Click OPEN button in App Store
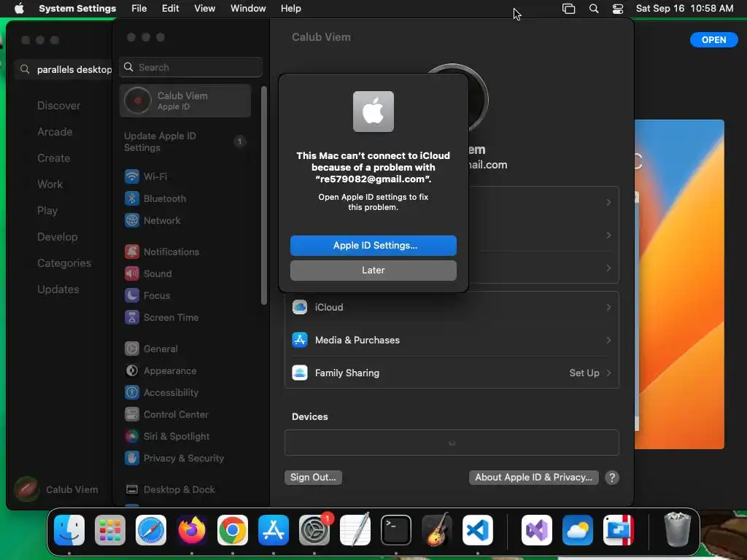 (x=713, y=40)
